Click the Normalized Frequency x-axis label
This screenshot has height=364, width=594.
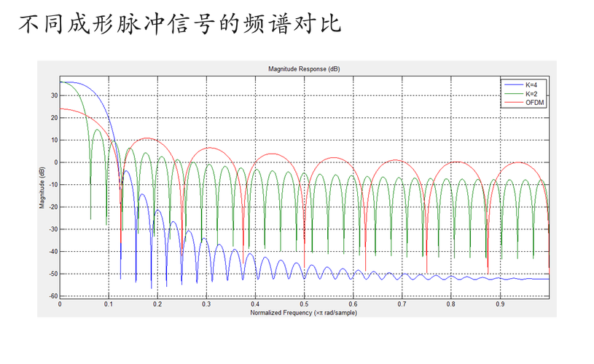pos(303,312)
